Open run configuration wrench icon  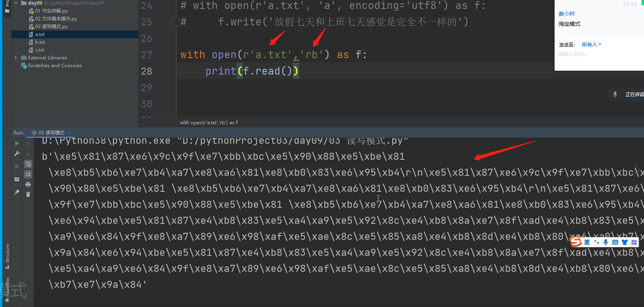coord(17,154)
